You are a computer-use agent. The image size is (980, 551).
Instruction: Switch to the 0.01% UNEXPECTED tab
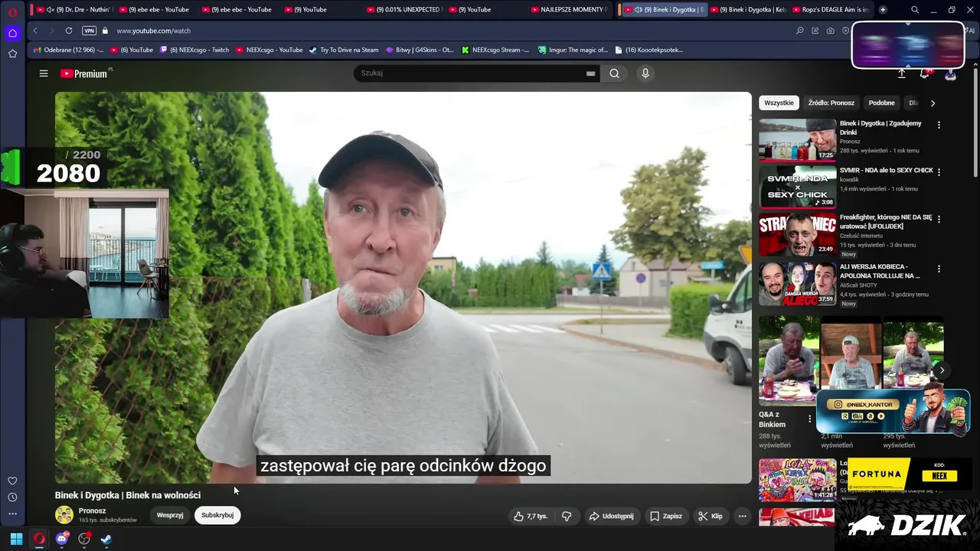tap(403, 10)
